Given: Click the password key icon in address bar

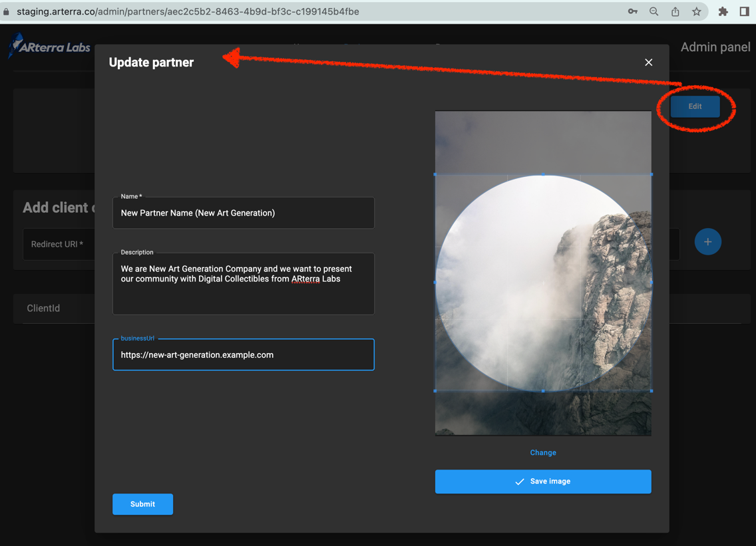Looking at the screenshot, I should coord(632,11).
